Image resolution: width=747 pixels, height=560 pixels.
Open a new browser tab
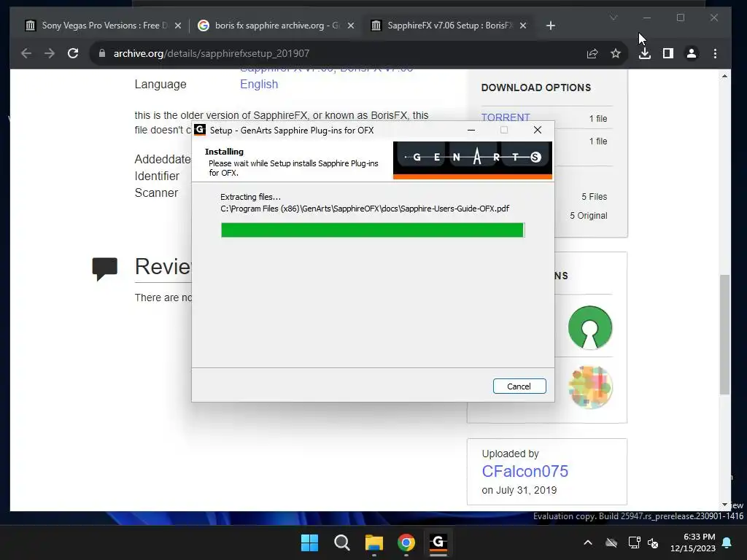coord(551,26)
